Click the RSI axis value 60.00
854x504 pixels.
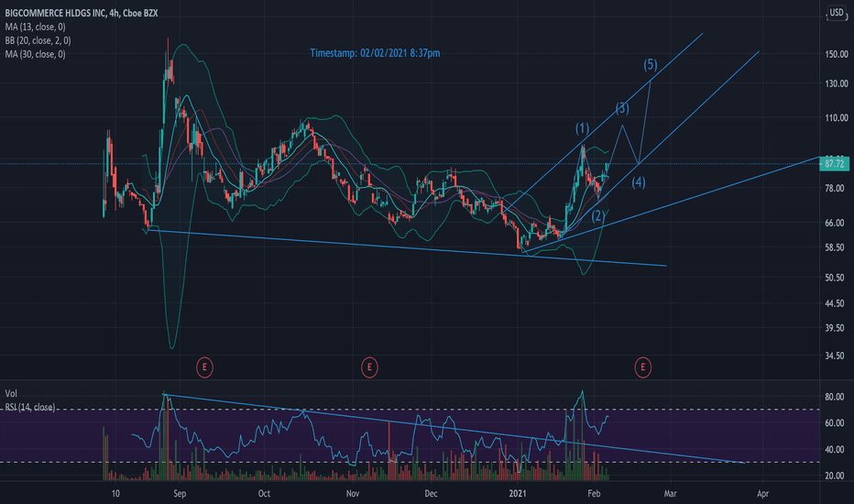click(x=835, y=422)
